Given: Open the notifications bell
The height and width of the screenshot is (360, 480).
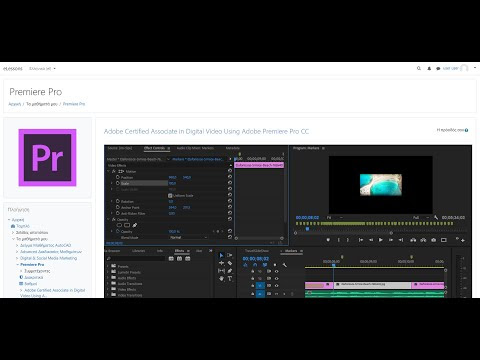Looking at the screenshot, I should 429,68.
